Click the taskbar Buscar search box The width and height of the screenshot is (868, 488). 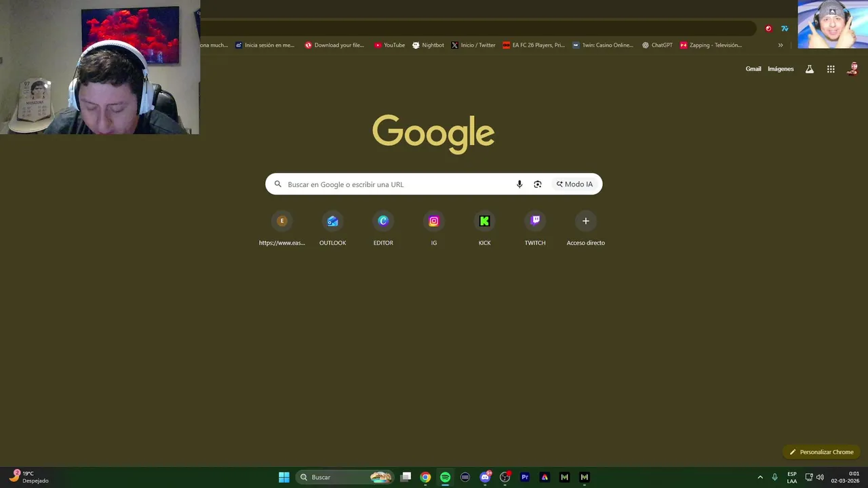pos(346,477)
